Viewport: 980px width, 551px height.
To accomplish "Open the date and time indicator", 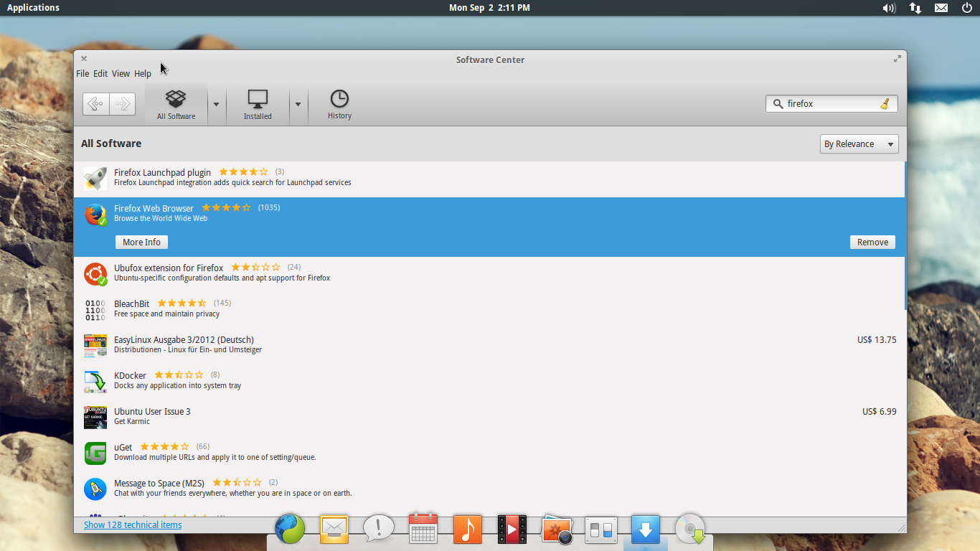I will [x=489, y=8].
